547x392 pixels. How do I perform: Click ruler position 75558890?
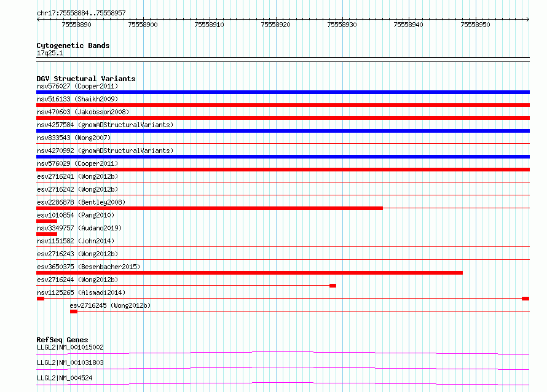tap(76, 25)
